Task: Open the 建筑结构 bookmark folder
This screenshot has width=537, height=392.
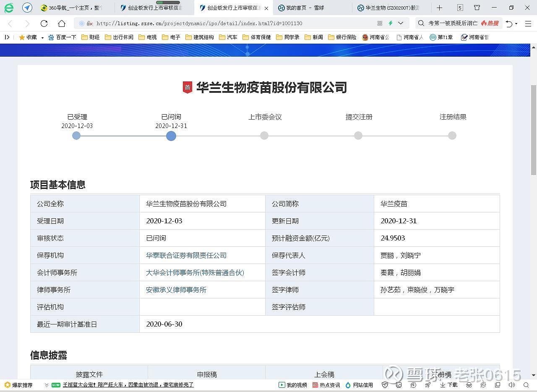Action: 200,37
